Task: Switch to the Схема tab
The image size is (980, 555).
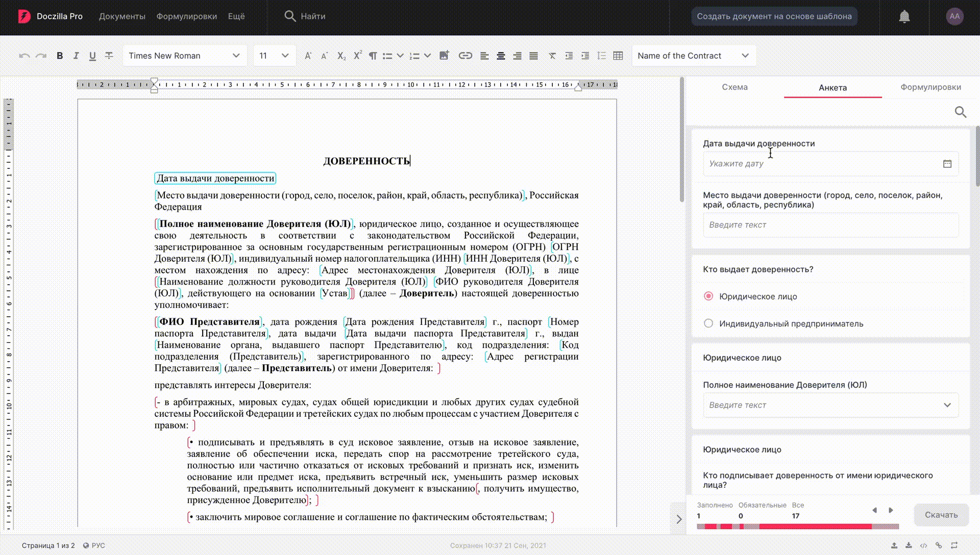Action: 734,87
